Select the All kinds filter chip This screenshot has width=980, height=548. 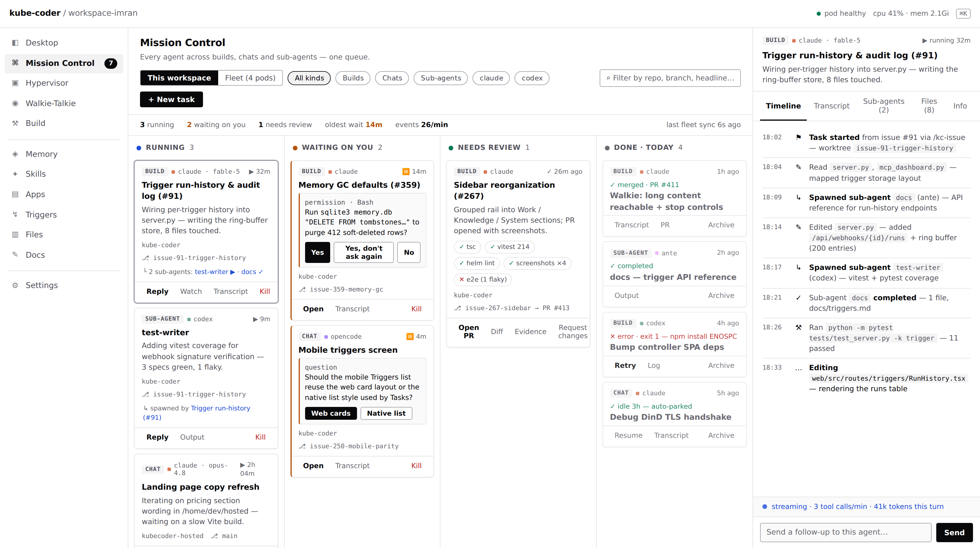coord(309,78)
